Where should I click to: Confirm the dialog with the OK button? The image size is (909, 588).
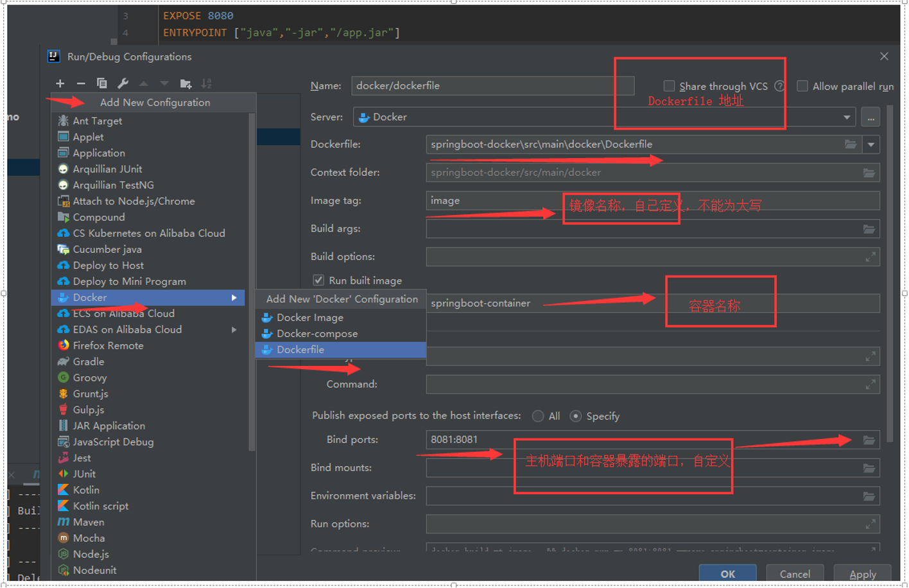(x=727, y=575)
